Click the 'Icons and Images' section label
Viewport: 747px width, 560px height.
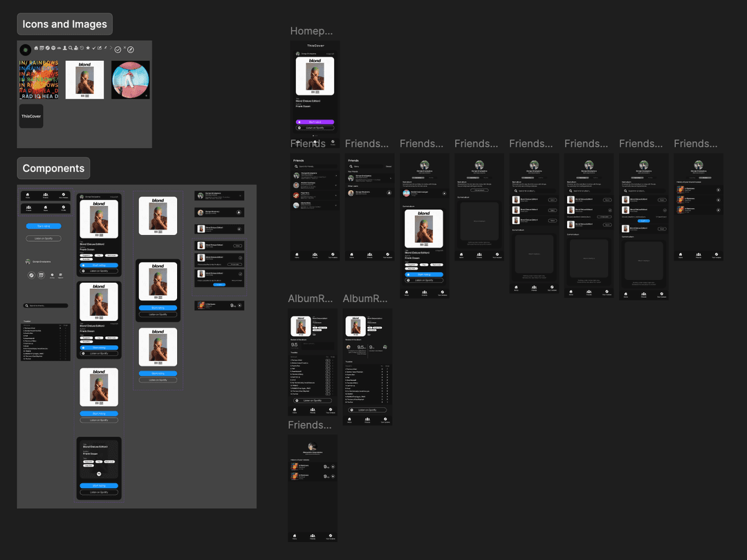tap(65, 24)
